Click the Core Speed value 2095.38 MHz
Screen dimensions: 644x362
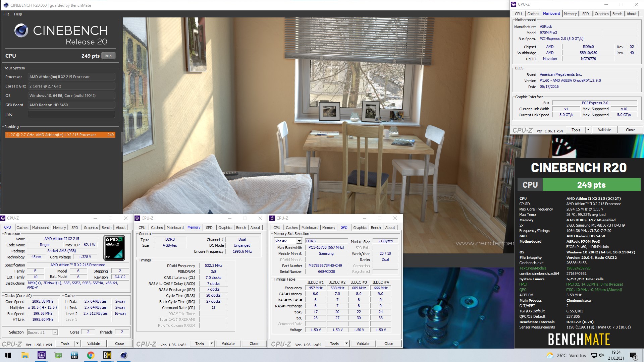coord(43,302)
